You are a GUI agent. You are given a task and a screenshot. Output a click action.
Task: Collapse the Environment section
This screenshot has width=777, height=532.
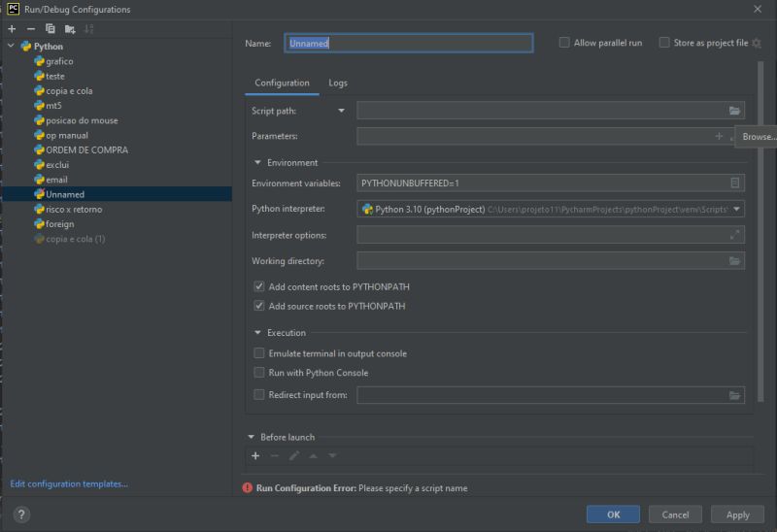coord(257,162)
